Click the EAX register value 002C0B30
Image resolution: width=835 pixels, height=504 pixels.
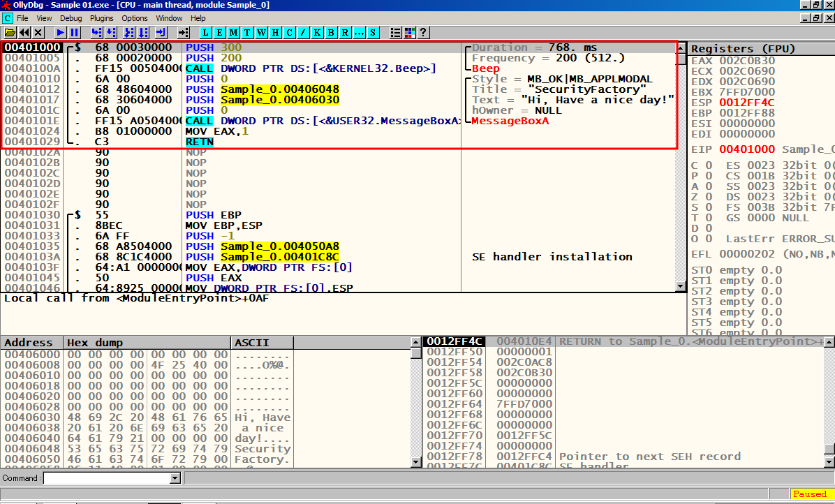747,61
